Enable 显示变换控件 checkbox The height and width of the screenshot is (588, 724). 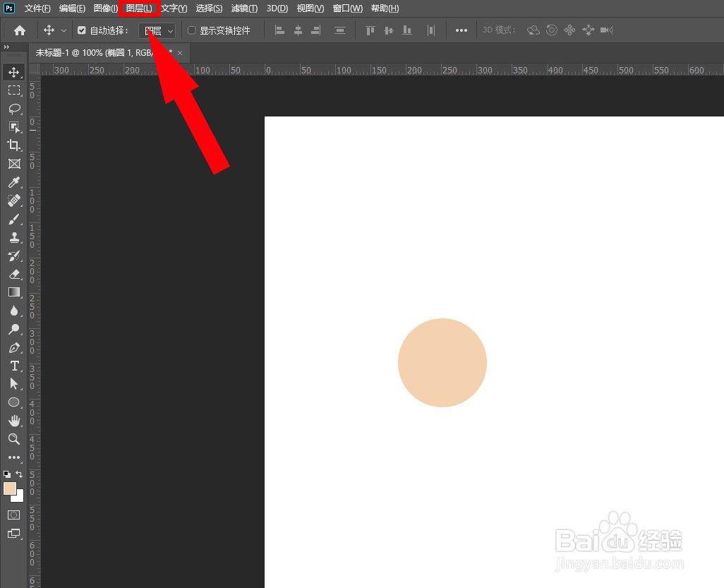pyautogui.click(x=192, y=30)
